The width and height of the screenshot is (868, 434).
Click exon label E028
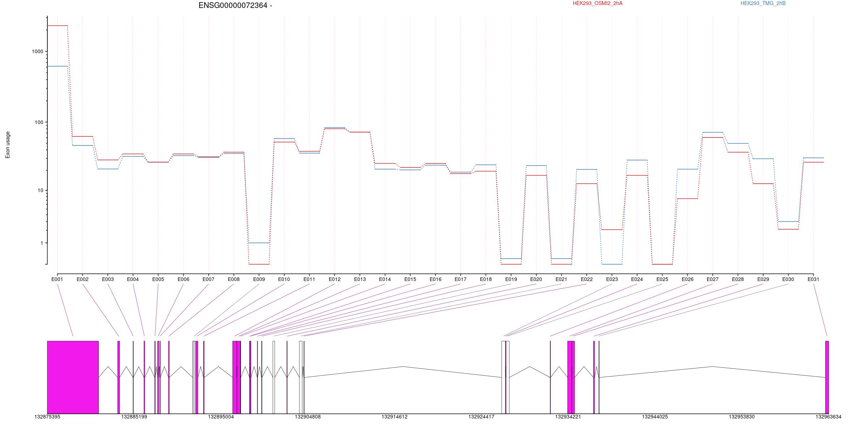[738, 279]
